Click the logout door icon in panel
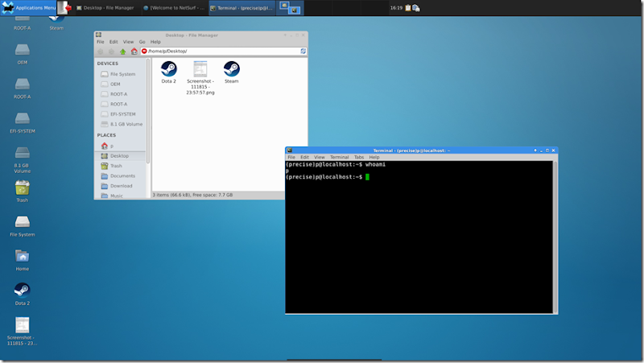The image size is (644, 363). coord(65,8)
